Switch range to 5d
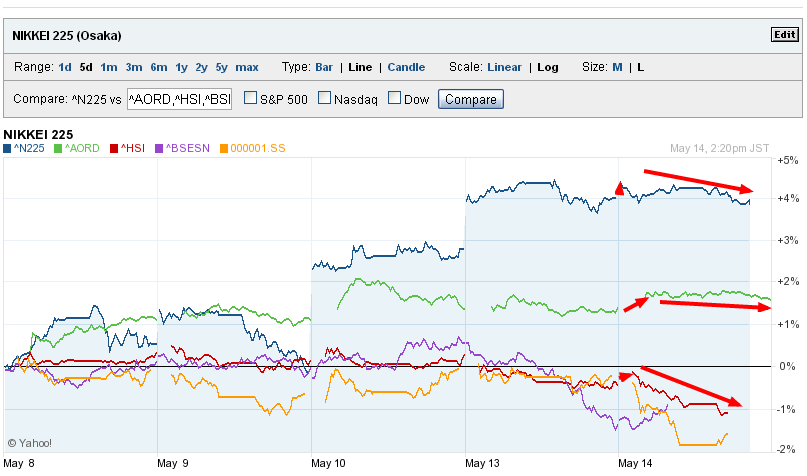 click(x=87, y=68)
